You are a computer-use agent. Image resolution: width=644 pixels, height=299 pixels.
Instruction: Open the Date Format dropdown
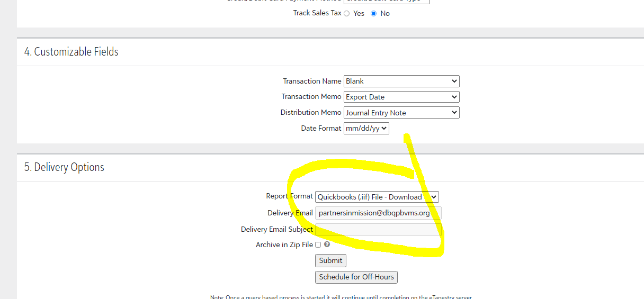point(366,128)
